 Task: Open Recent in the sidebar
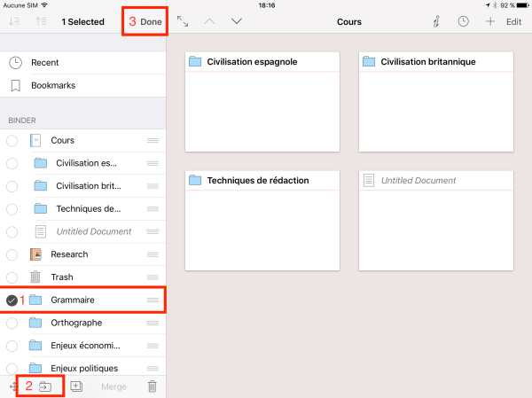(45, 62)
